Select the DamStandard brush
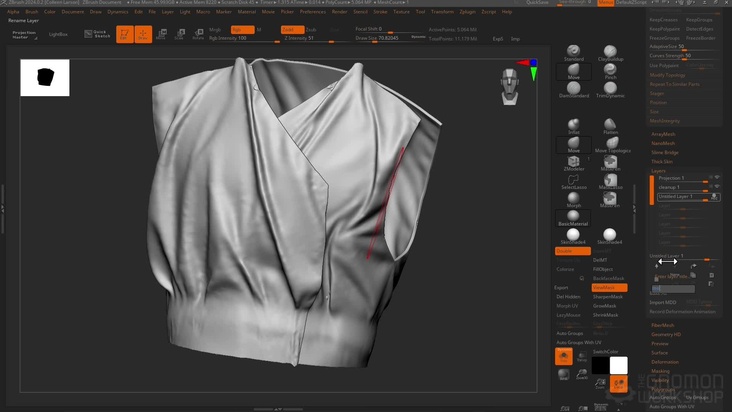This screenshot has height=412, width=732. coord(573,90)
